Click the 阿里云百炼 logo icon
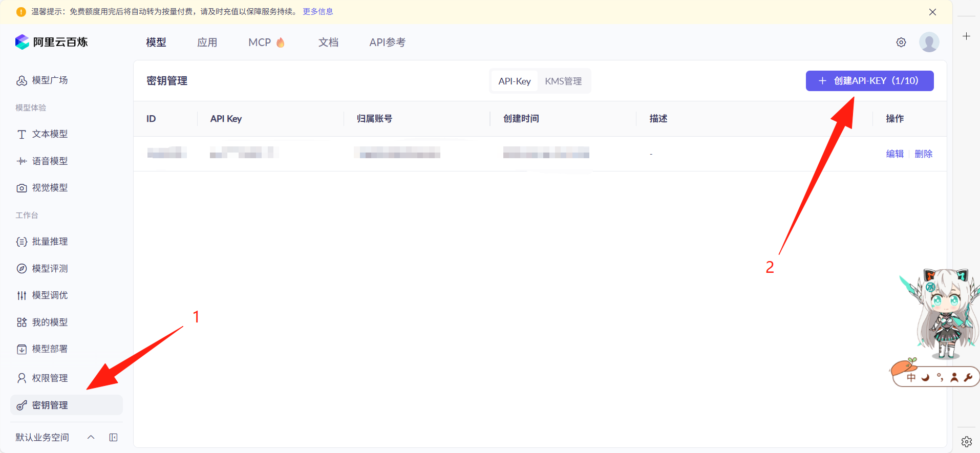The image size is (980, 453). coord(22,42)
